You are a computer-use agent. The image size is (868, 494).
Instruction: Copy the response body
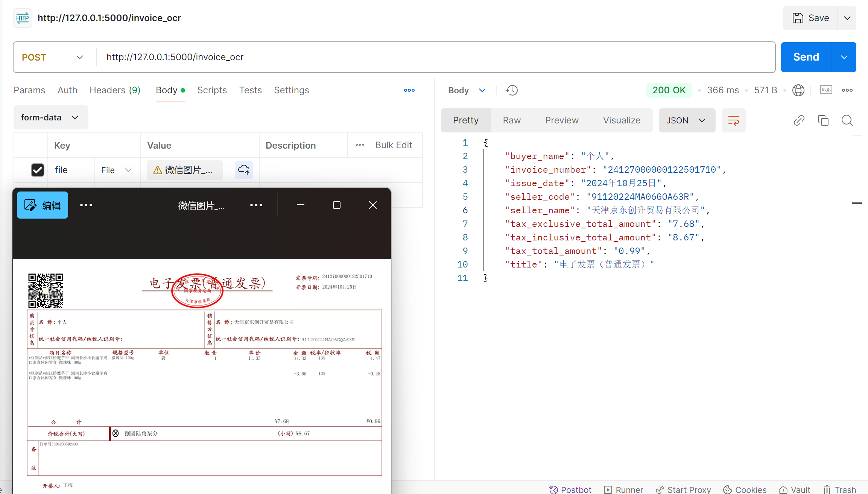(x=823, y=120)
